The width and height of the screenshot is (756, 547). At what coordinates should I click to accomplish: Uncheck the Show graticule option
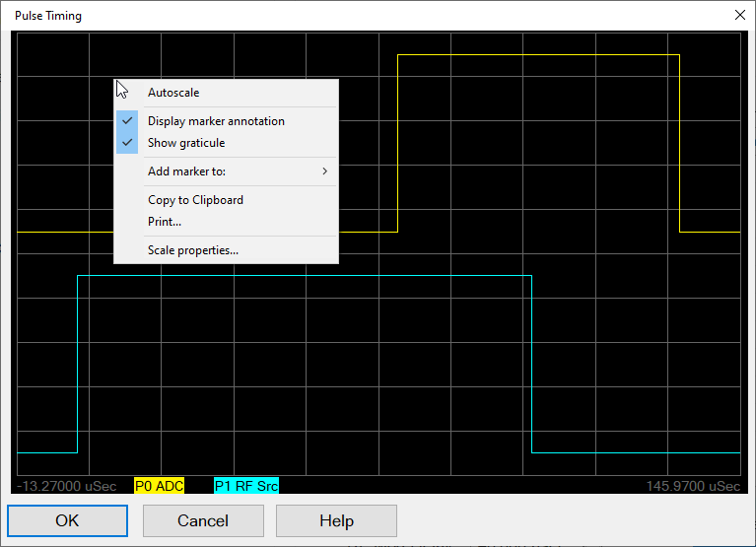coord(186,143)
